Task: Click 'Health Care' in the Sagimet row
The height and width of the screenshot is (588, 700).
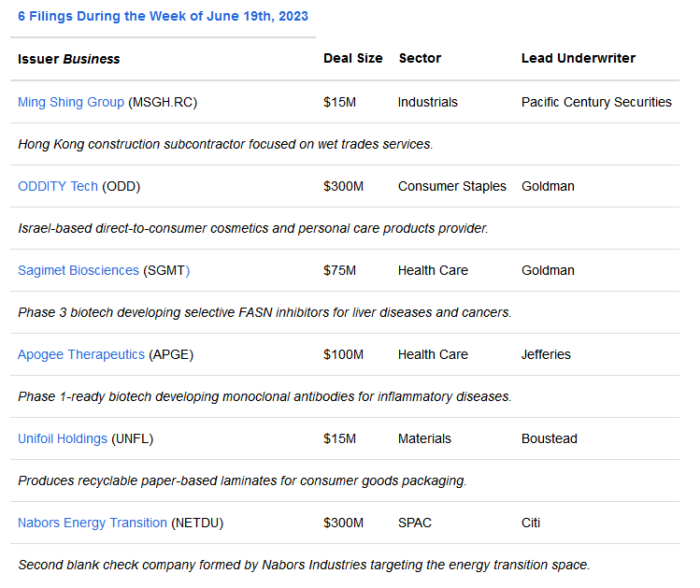Action: point(433,270)
